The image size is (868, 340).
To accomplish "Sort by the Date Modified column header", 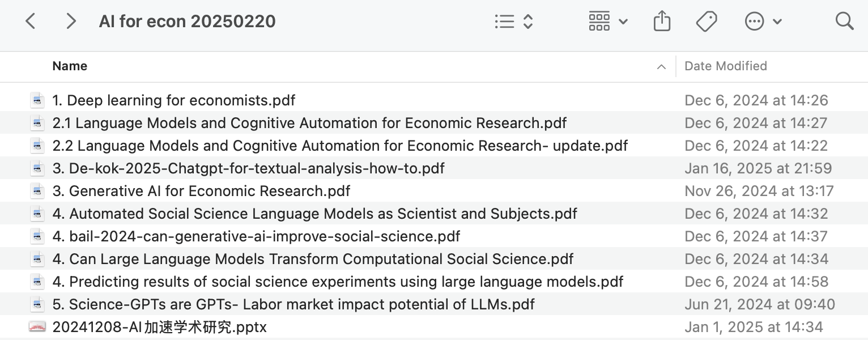I will coord(726,66).
